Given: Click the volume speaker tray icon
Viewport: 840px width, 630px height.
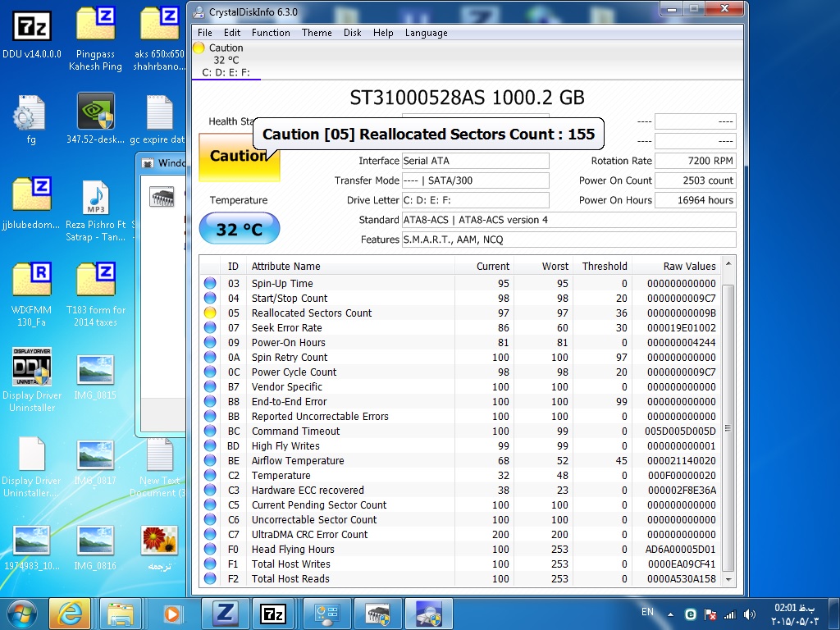Looking at the screenshot, I should 750,614.
